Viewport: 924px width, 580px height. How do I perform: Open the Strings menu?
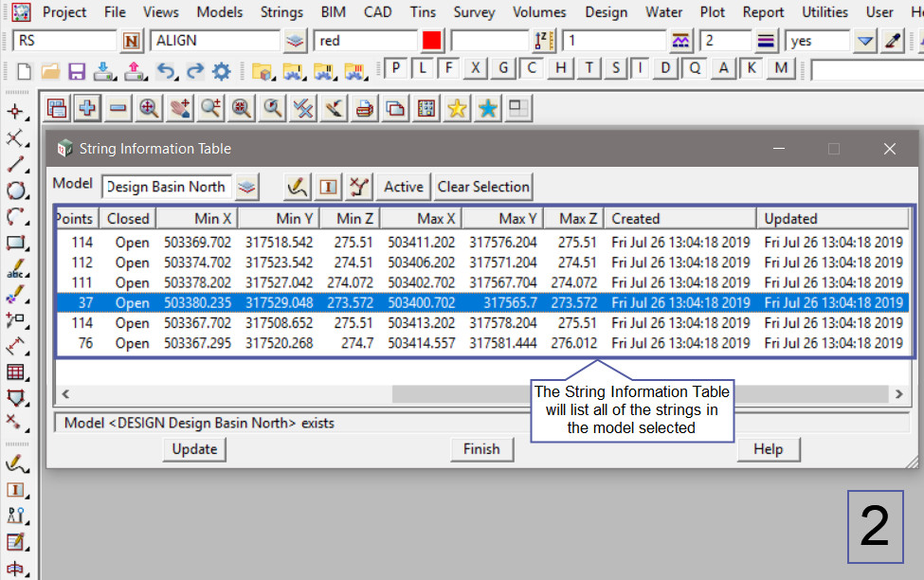click(281, 12)
